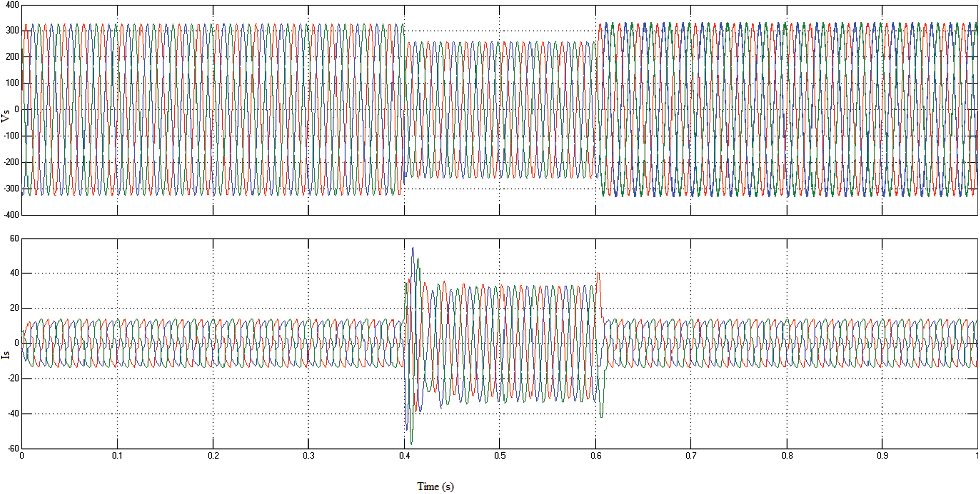Click the "Vs" y-axis label
This screenshot has height=494, width=980.
pos(6,116)
